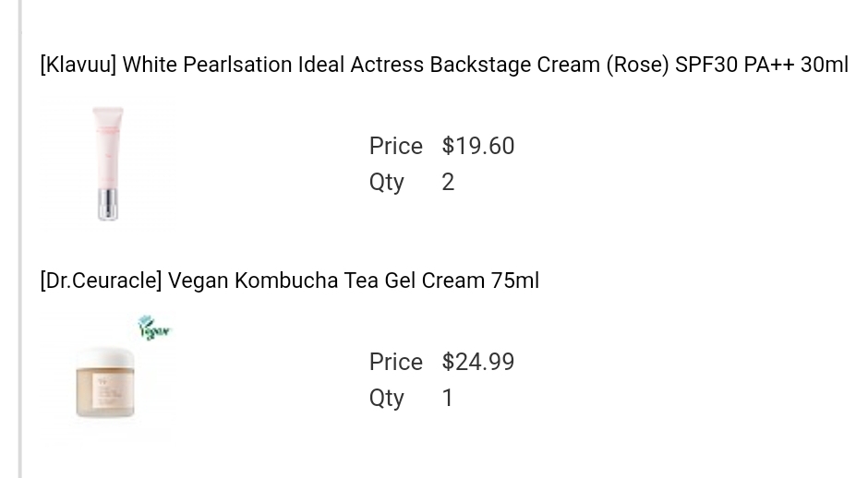The width and height of the screenshot is (868, 478).
Task: Click the 30ml size in Klavuu title
Action: [824, 66]
